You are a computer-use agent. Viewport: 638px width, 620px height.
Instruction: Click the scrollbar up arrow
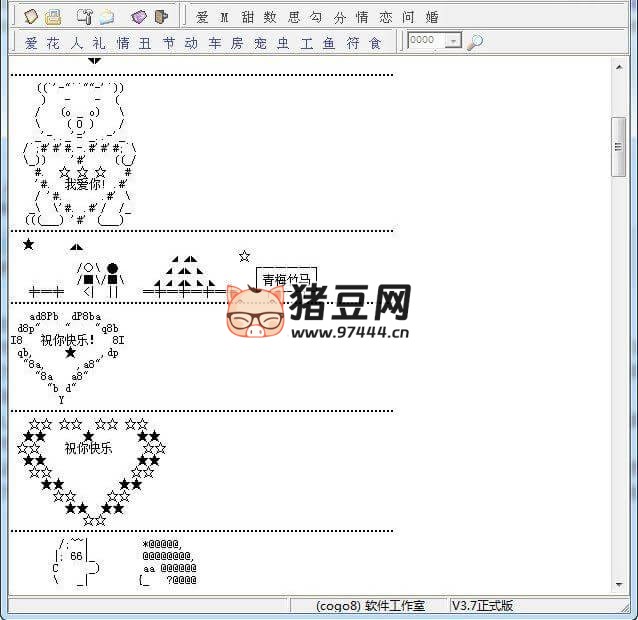point(619,67)
